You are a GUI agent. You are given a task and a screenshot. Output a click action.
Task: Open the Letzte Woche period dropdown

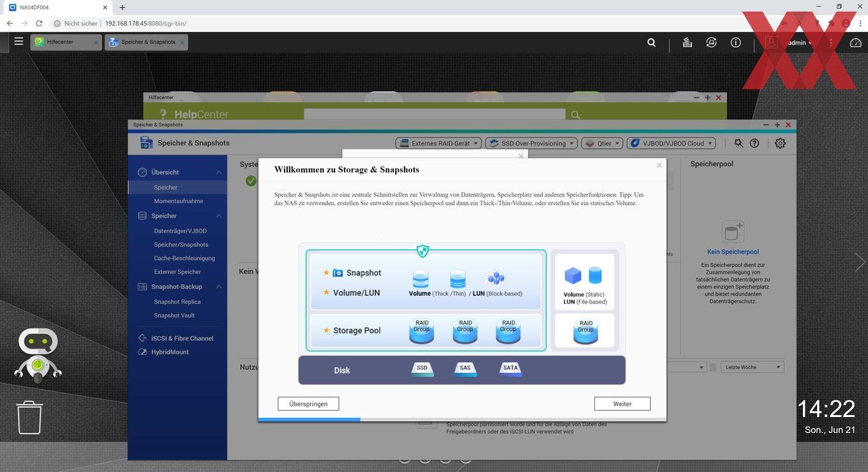753,367
